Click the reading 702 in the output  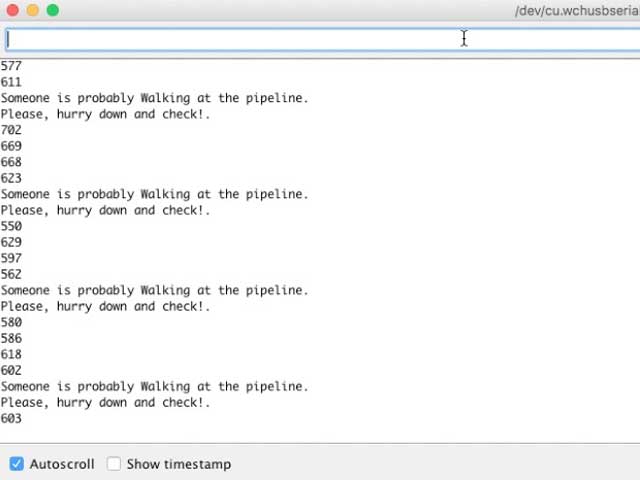click(11, 130)
